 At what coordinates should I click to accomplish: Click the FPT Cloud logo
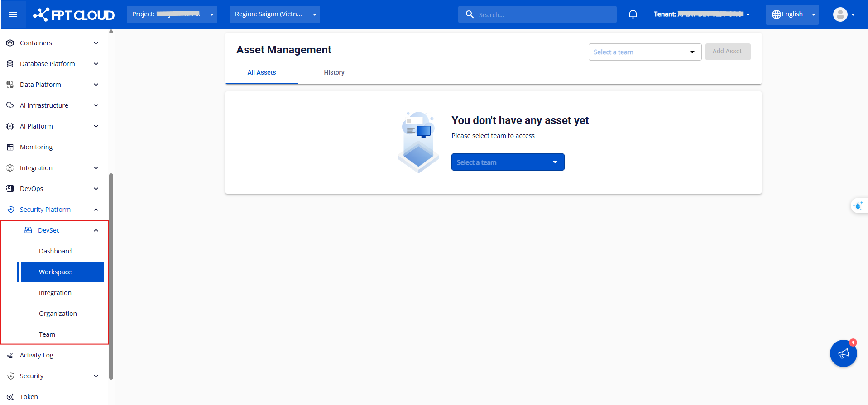pos(74,14)
